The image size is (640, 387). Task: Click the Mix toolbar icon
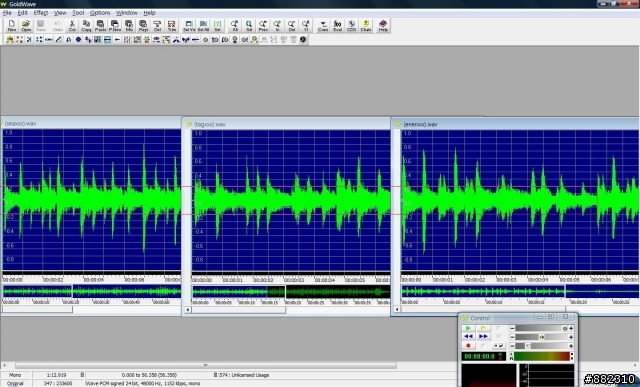[129, 26]
